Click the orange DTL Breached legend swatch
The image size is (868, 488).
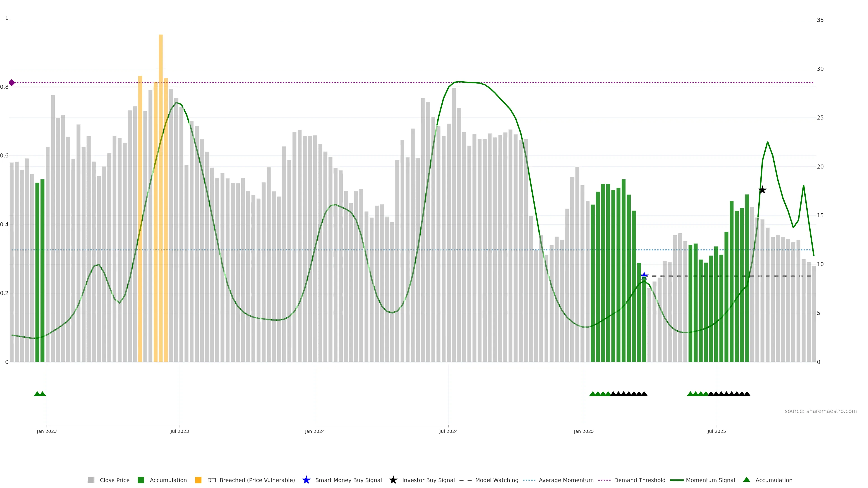[198, 480]
